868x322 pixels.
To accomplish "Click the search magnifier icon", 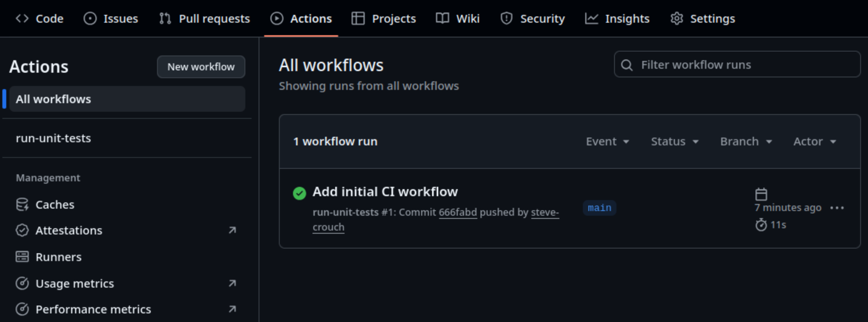I will pos(627,65).
